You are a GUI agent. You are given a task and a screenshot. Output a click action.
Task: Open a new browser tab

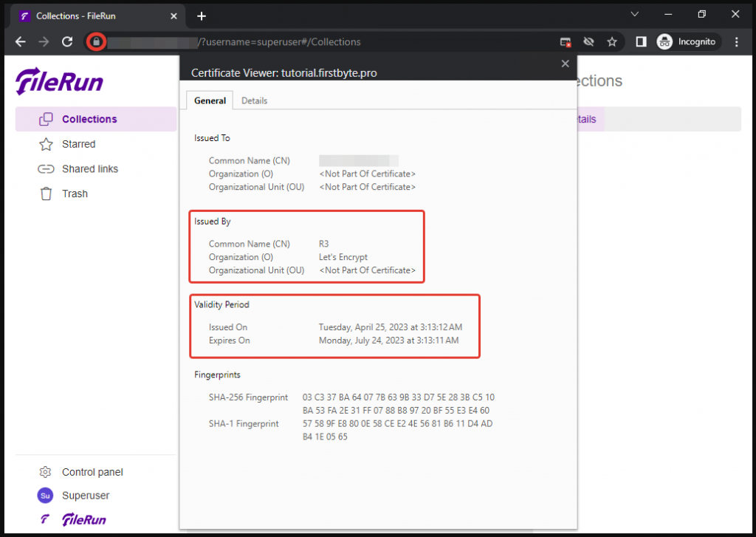[x=202, y=16]
